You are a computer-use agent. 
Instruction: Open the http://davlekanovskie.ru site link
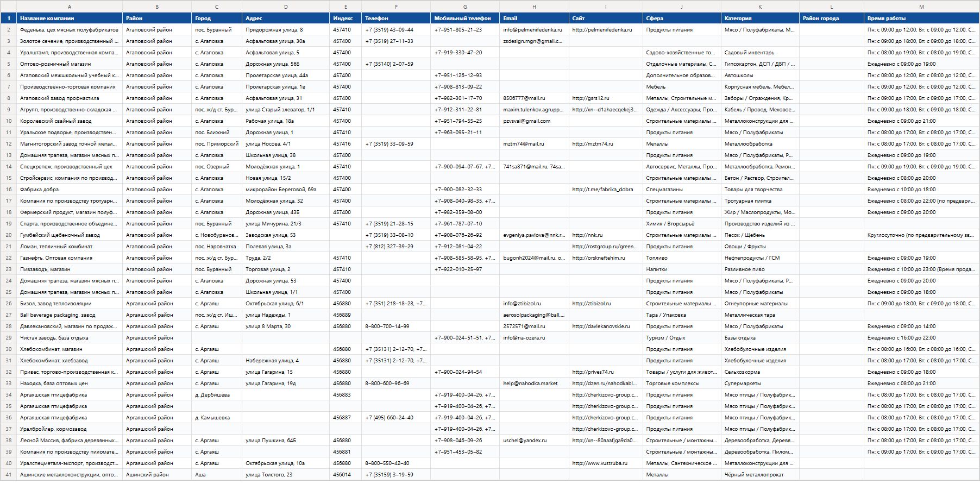[x=601, y=326]
